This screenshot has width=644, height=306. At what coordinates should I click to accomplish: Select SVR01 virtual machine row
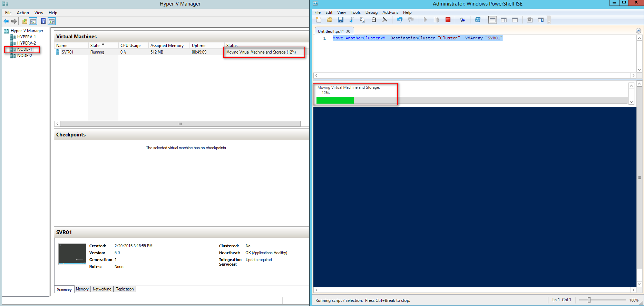click(x=182, y=52)
